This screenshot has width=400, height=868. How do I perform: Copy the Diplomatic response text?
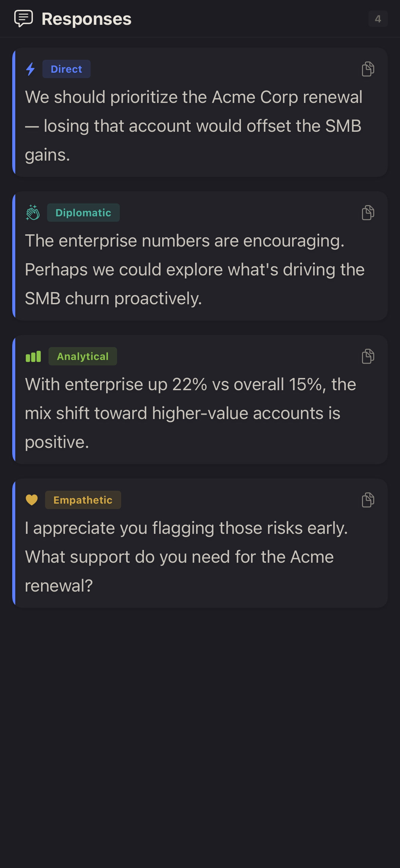tap(368, 213)
